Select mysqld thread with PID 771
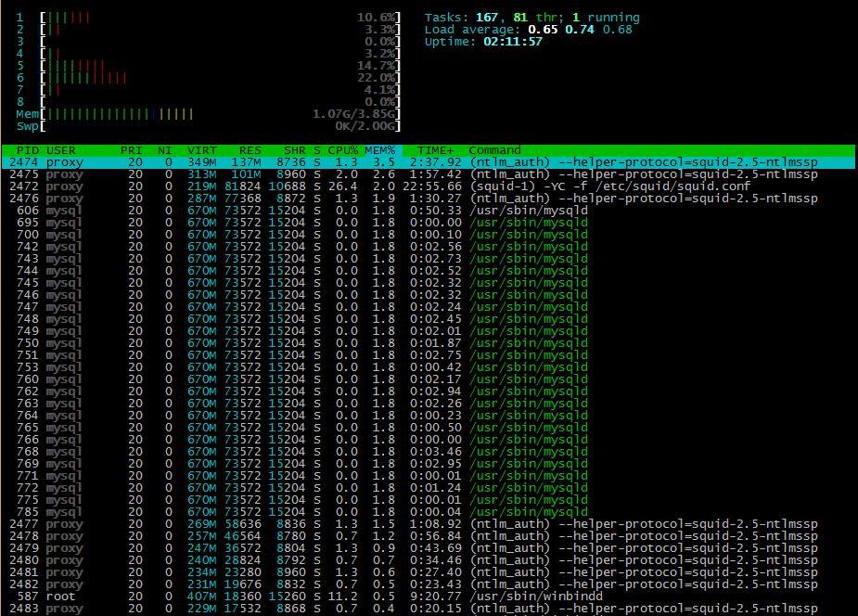The height and width of the screenshot is (616, 858). tap(429, 475)
